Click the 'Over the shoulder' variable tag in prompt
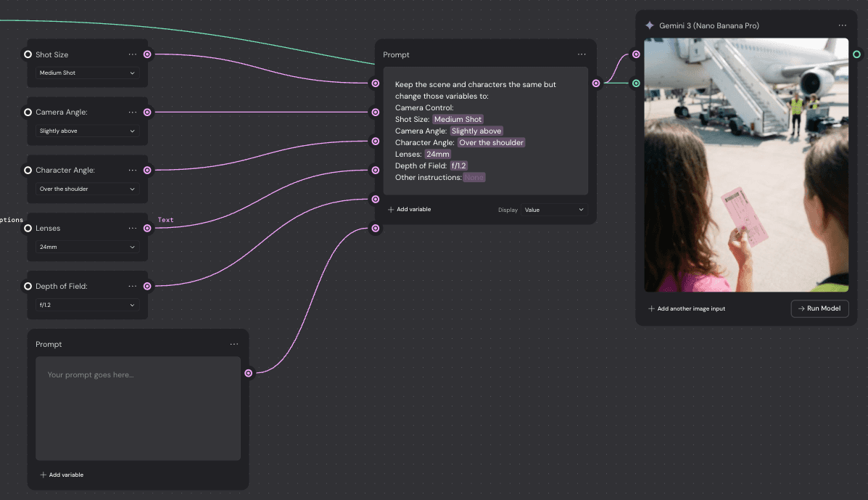 point(491,142)
